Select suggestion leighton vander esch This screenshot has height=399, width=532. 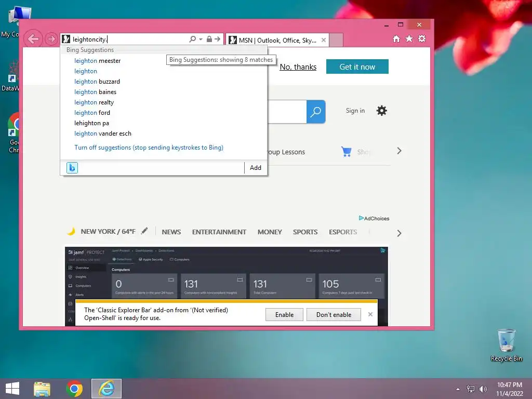pos(103,134)
